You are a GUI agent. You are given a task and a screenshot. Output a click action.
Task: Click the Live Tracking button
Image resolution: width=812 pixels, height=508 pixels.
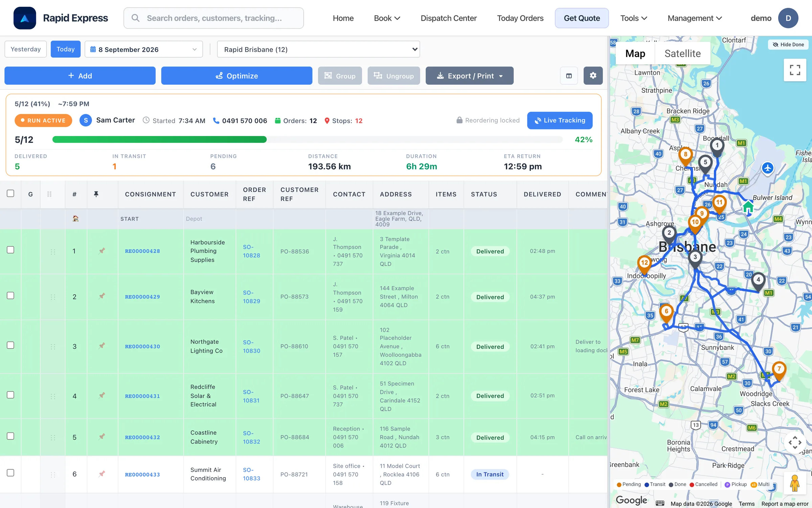[560, 120]
